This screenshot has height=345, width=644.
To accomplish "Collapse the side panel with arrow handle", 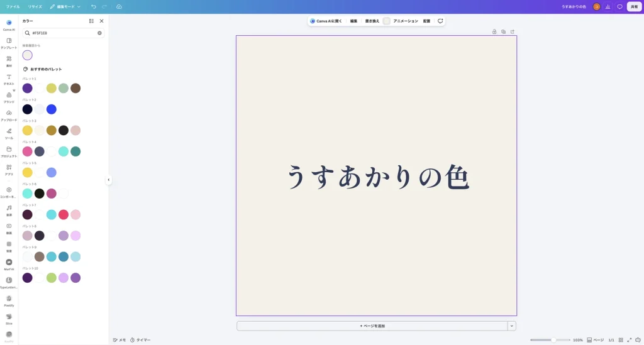I will (x=108, y=180).
